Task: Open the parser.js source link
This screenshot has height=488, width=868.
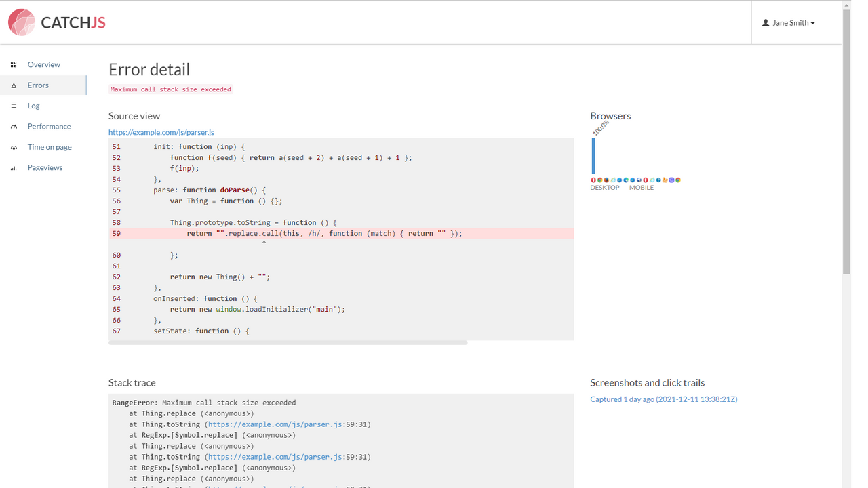Action: pos(161,132)
